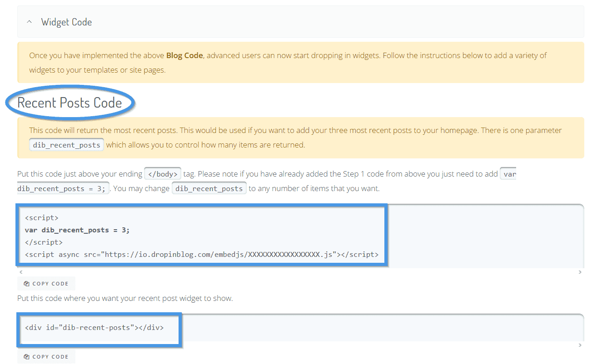The width and height of the screenshot is (607, 364).
Task: Copy code for the script snippet
Action: point(46,284)
